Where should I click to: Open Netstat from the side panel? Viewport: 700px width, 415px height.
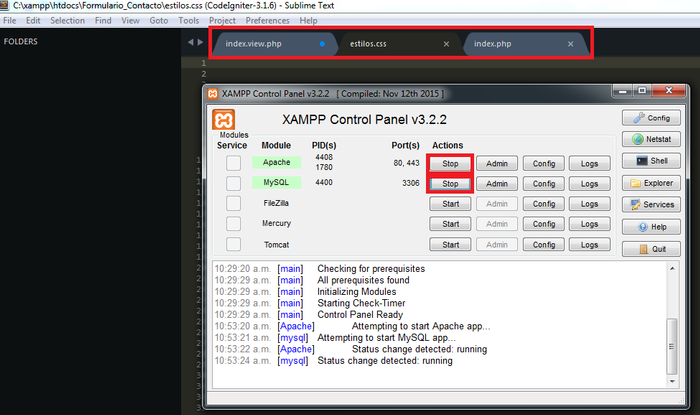tap(651, 139)
